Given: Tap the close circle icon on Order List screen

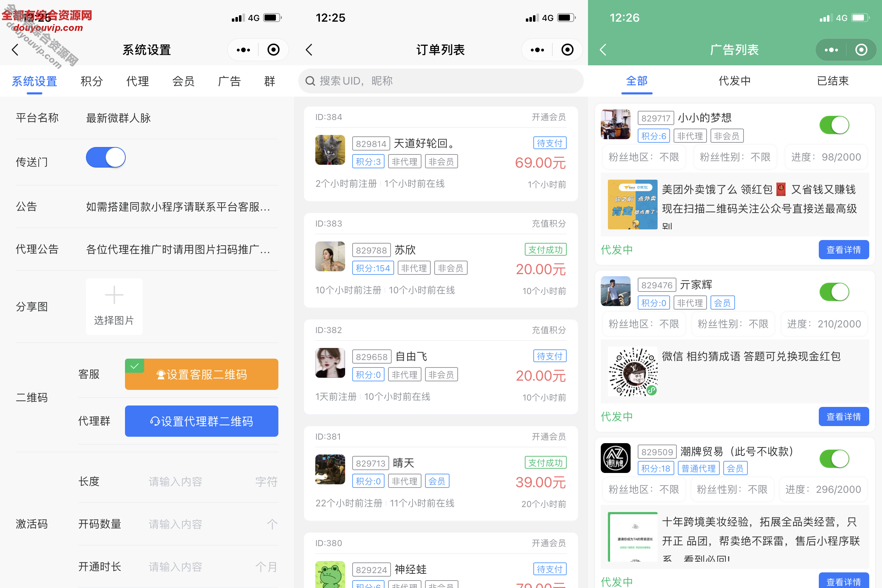Looking at the screenshot, I should (567, 50).
